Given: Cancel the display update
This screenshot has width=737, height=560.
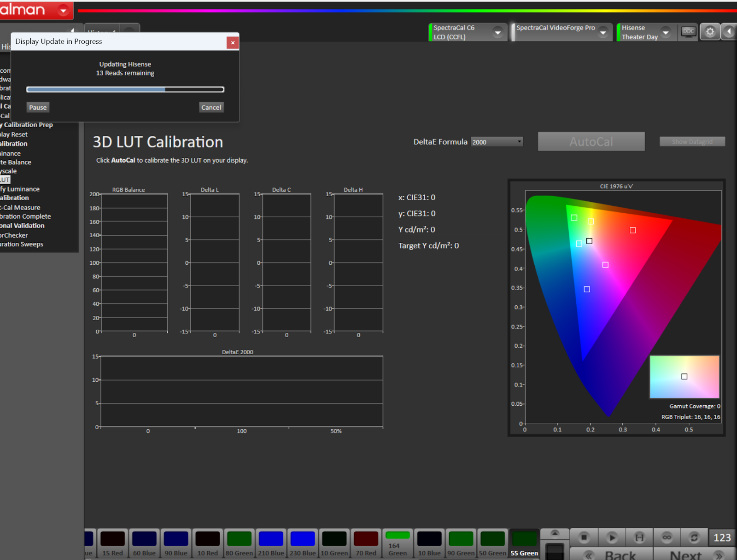Looking at the screenshot, I should 211,107.
